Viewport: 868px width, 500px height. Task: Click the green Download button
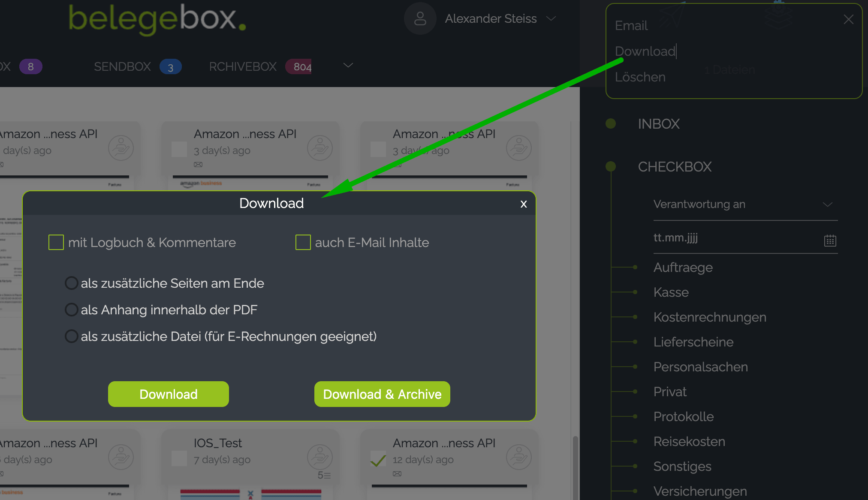(168, 394)
